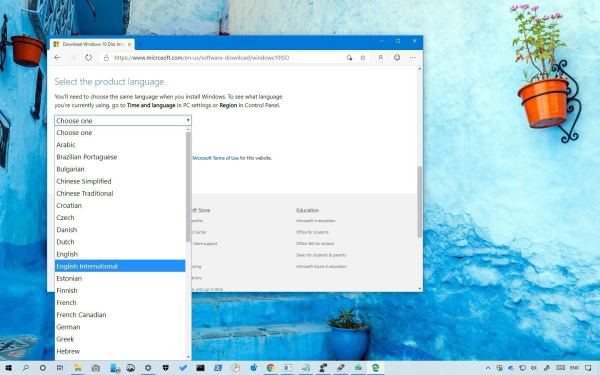Open the Choose one language dropdown

123,121
